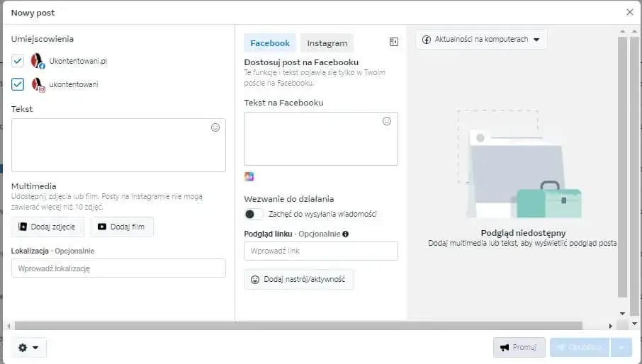Click the preview panel vertical scrollbar
The height and width of the screenshot is (364, 642).
pos(622,167)
